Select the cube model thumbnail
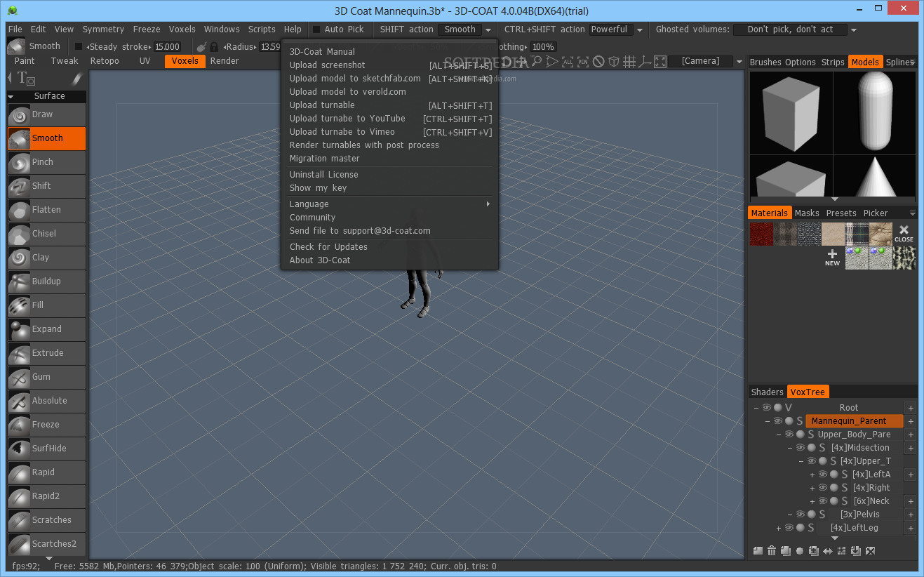 click(791, 112)
